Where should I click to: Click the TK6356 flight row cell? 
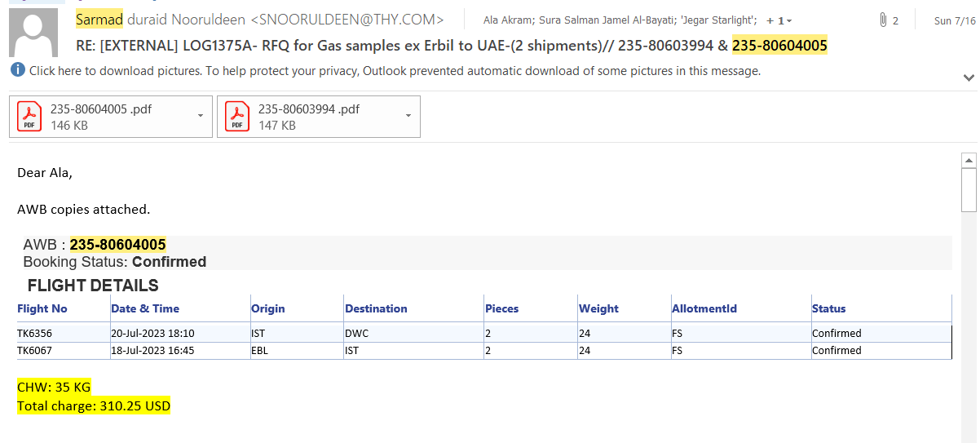tap(34, 333)
